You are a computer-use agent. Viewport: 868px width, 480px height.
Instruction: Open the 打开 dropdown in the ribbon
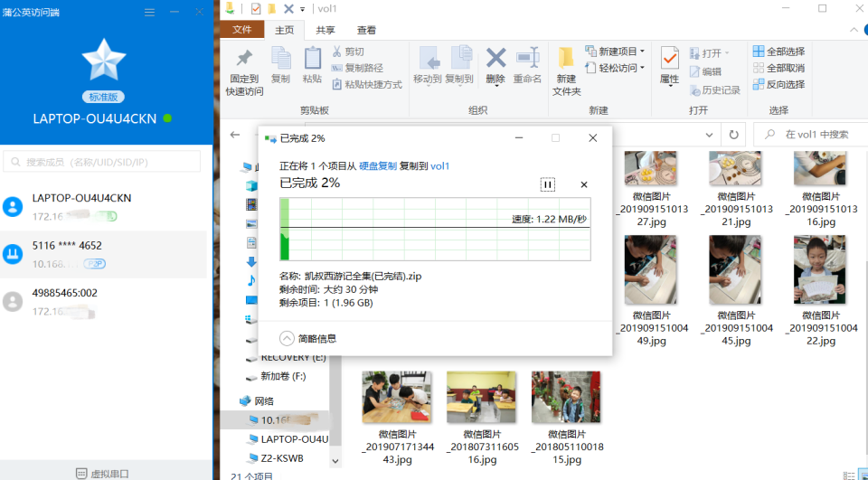coord(710,53)
